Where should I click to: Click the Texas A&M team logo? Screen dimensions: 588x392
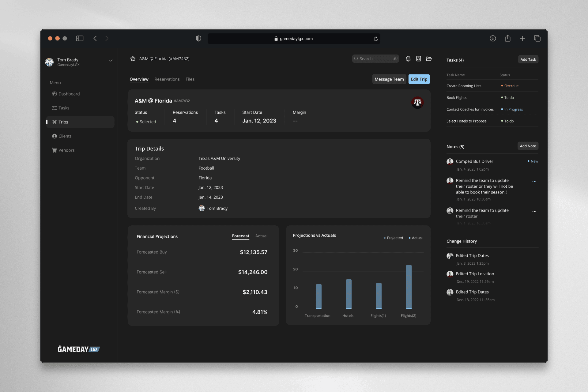pos(417,102)
